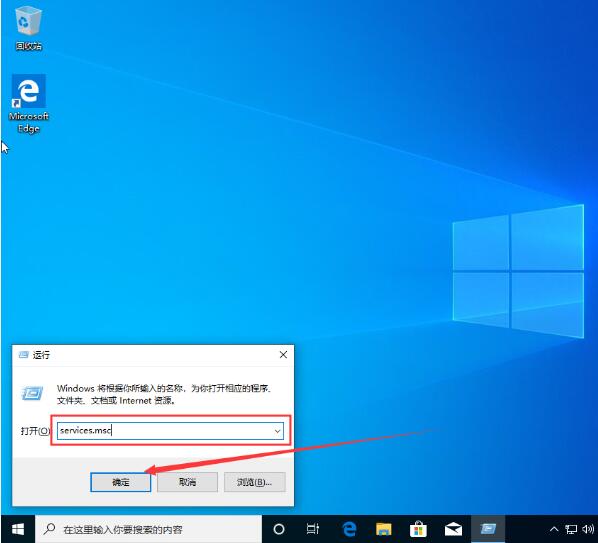This screenshot has height=543, width=598.
Task: Open the volume tray icon
Action: [588, 529]
